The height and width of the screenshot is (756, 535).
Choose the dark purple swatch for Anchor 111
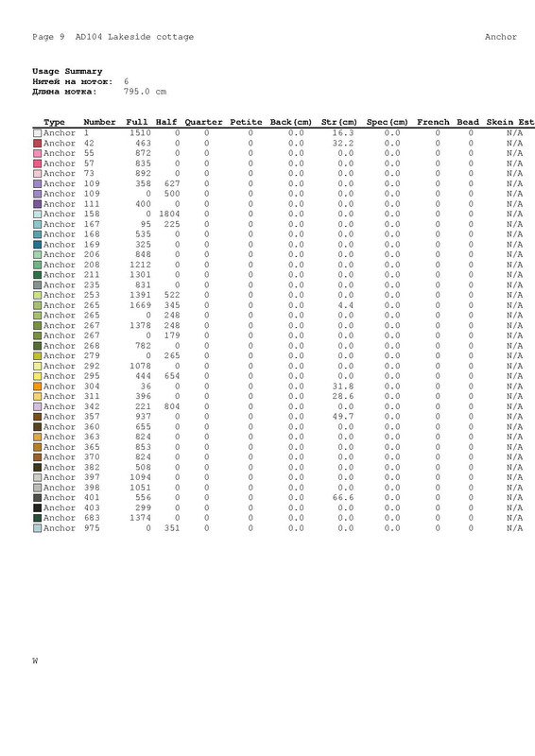(37, 204)
